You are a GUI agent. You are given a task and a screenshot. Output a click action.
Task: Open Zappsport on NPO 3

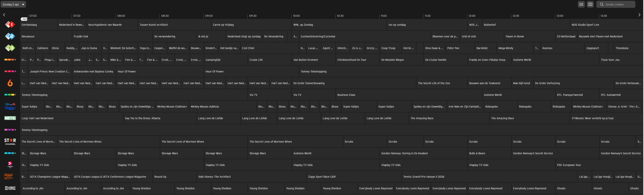coord(596,48)
